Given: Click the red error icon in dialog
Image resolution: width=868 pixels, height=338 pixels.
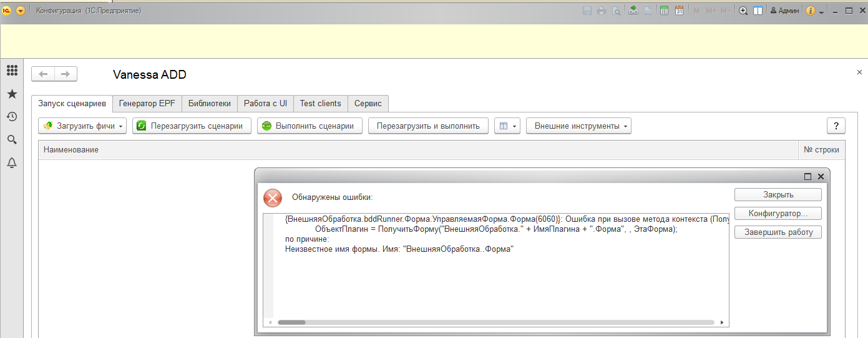Looking at the screenshot, I should (273, 197).
